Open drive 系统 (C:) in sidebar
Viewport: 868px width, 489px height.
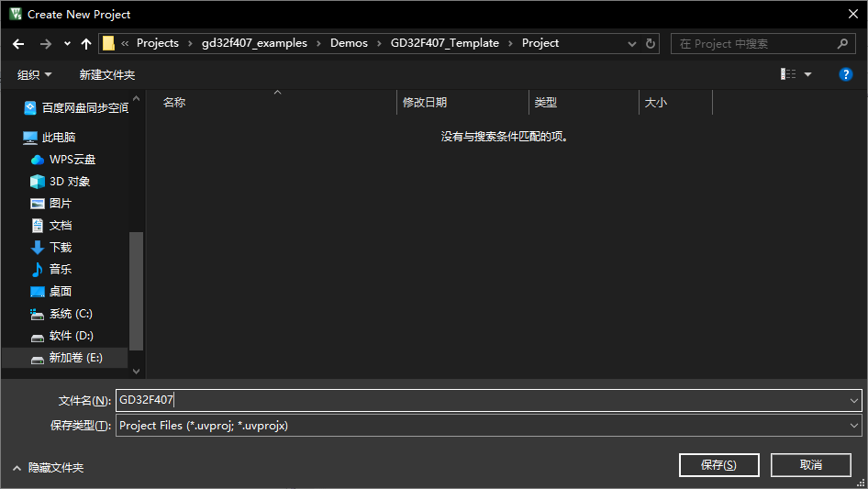[x=61, y=314]
